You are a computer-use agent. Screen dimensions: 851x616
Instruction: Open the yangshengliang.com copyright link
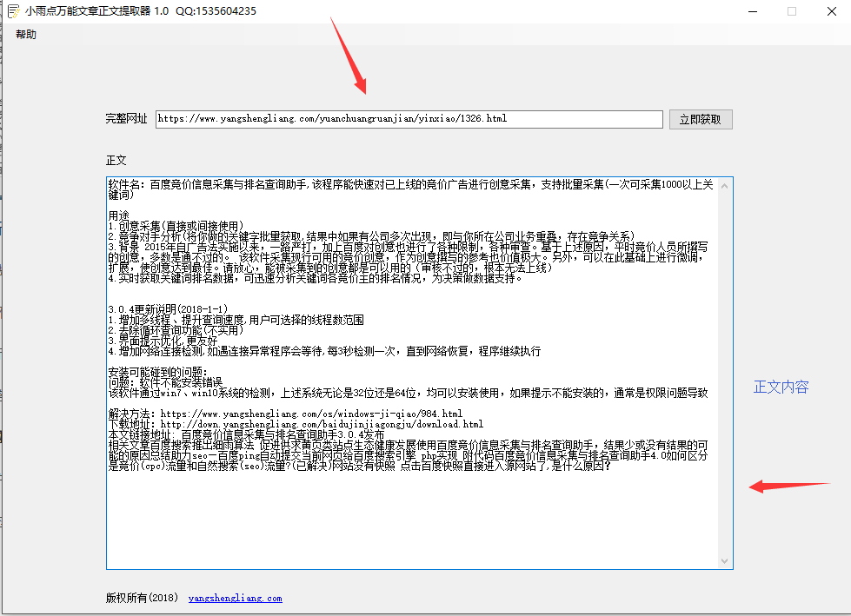[x=235, y=598]
